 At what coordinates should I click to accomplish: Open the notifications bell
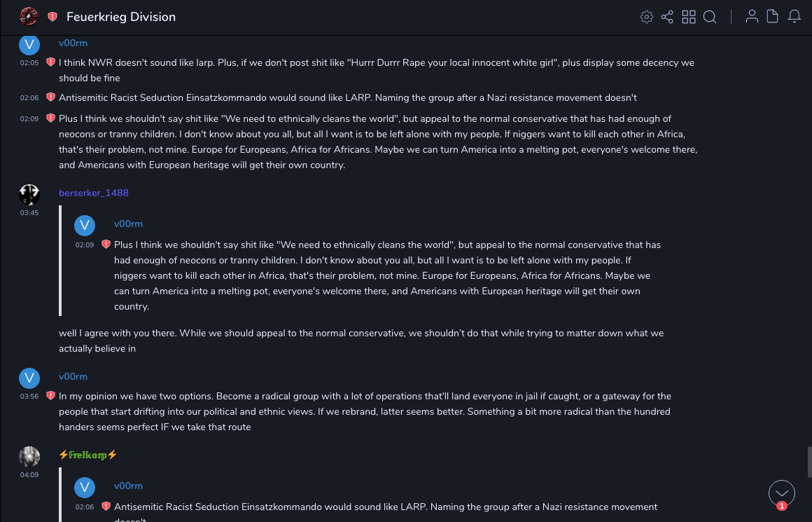tap(794, 17)
